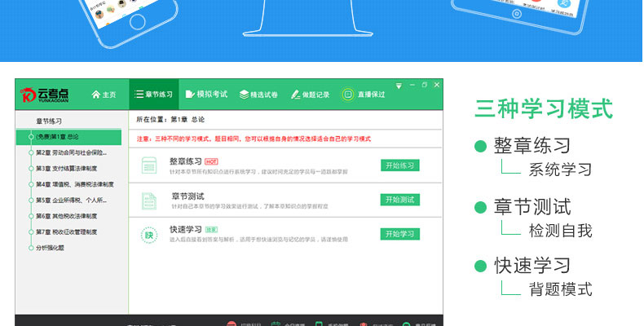This screenshot has width=644, height=326.
Task: Go to 主页 home tab
Action: [104, 95]
